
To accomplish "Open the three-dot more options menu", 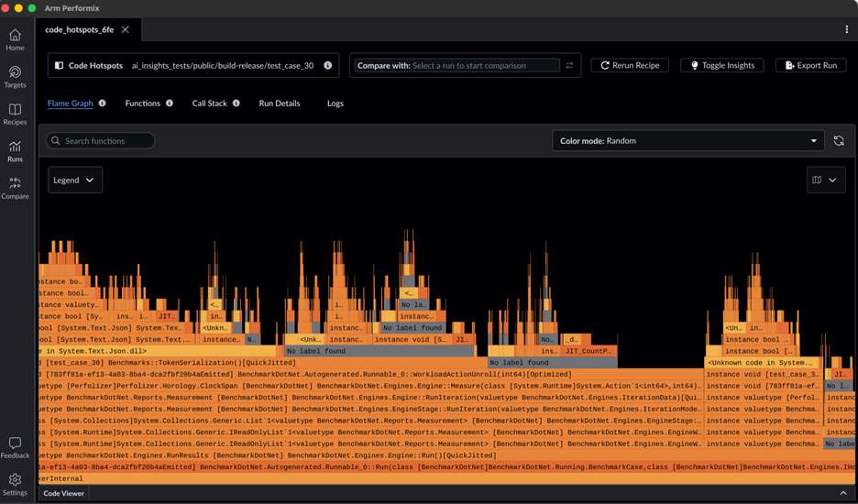I will point(846,29).
